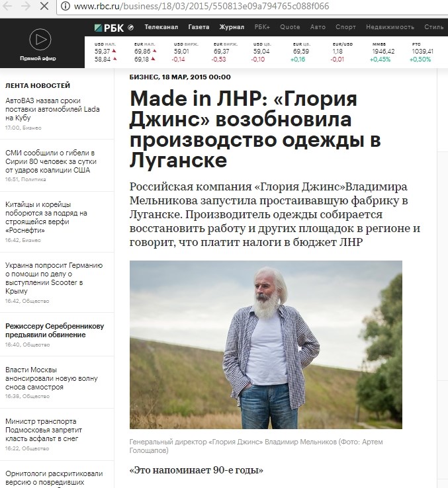The image size is (448, 488).
Task: Click the ММВБ index quote
Action: pos(383,52)
